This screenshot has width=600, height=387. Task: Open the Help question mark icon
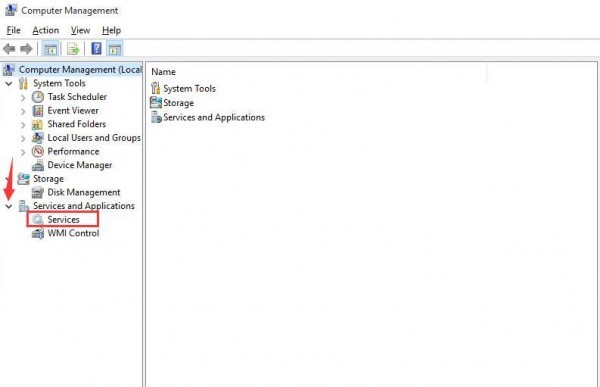tap(96, 49)
